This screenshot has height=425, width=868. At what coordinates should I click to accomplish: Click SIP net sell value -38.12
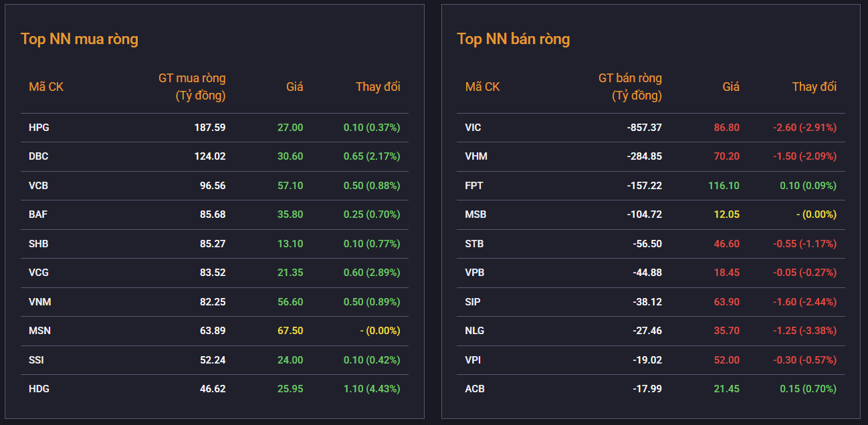pyautogui.click(x=647, y=302)
